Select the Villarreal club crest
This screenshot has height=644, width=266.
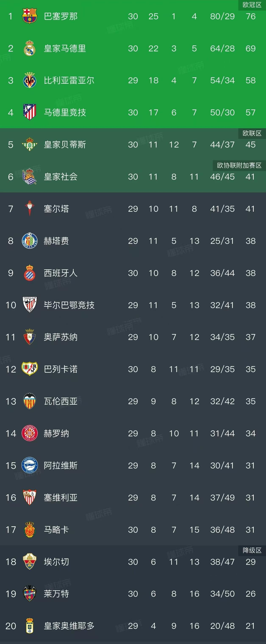coord(30,80)
